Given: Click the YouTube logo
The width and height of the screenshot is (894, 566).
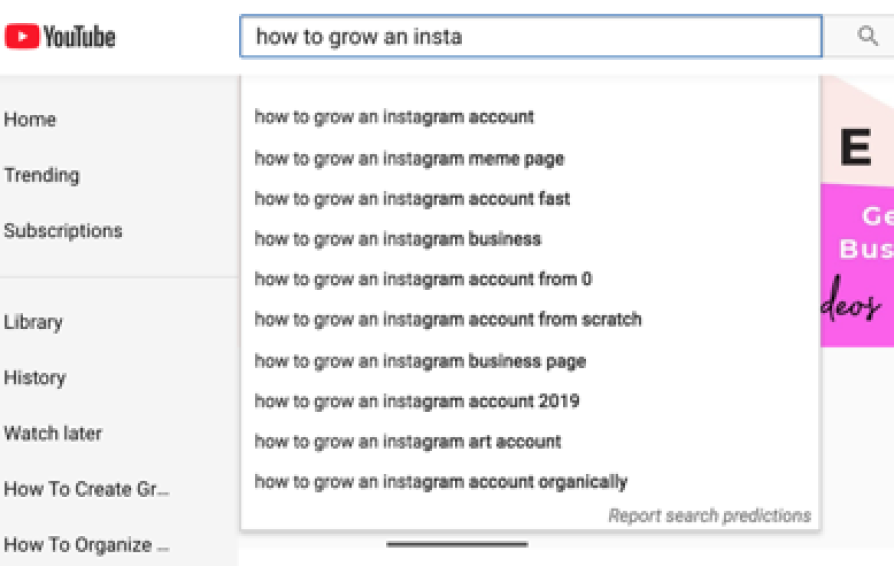Looking at the screenshot, I should coord(60,37).
